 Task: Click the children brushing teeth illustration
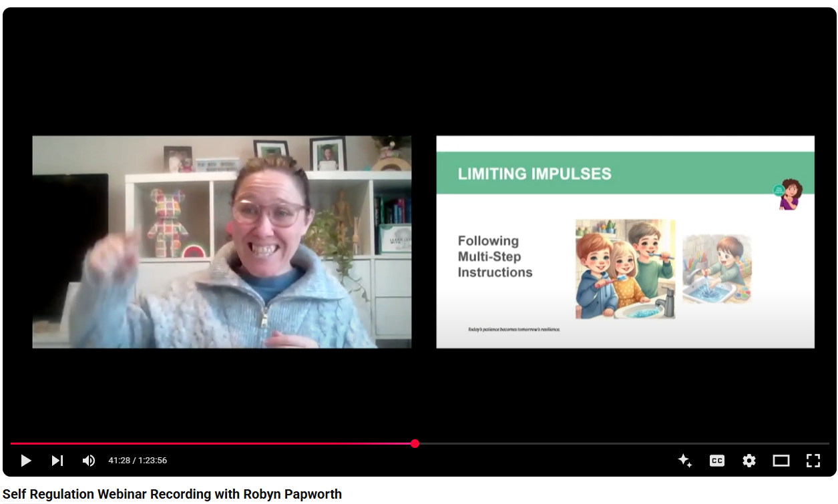(625, 269)
